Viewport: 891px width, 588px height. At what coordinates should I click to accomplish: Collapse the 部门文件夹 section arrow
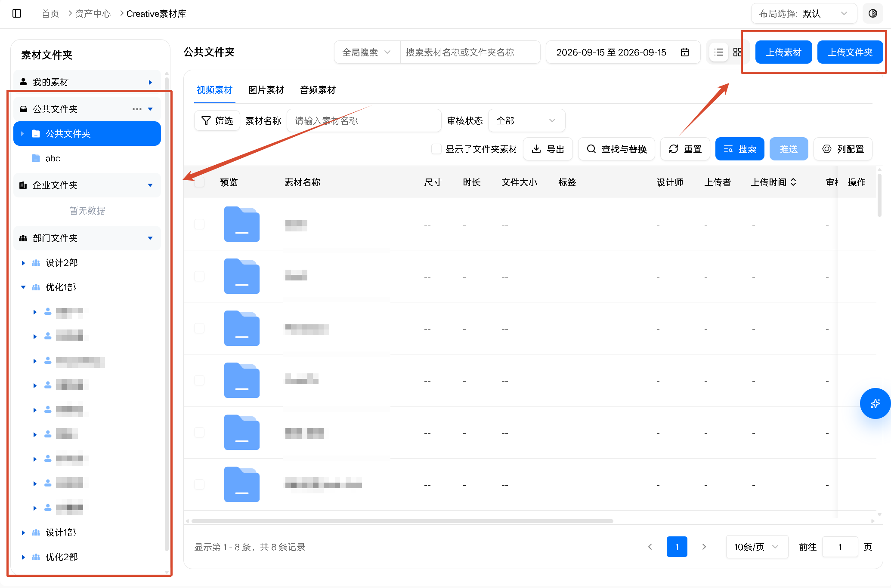tap(150, 238)
